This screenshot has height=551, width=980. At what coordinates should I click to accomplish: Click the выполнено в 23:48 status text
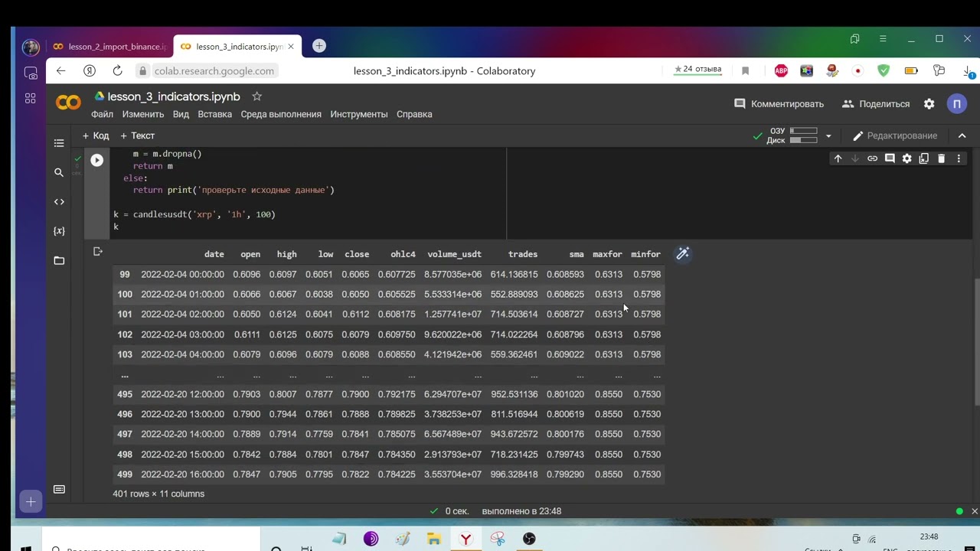click(x=521, y=511)
